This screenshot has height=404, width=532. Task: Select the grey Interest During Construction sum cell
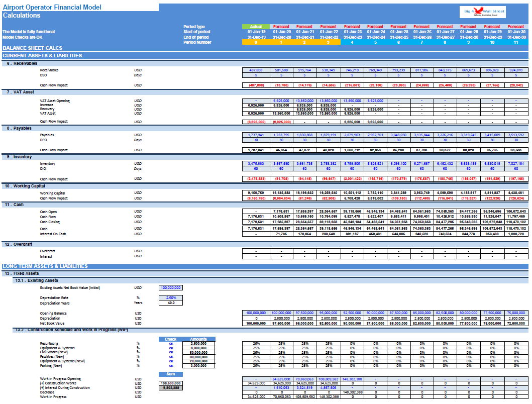tap(171, 388)
